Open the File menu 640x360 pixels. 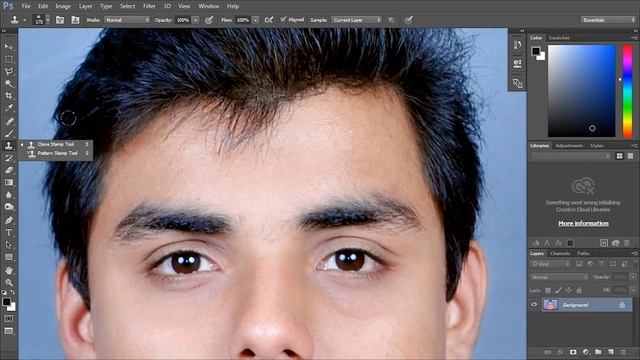26,6
